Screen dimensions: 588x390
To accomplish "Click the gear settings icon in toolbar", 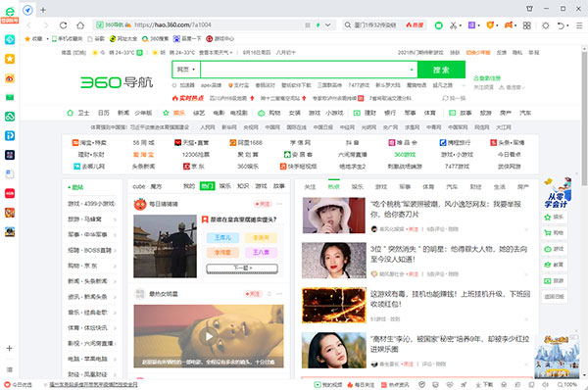I will pos(546,25).
